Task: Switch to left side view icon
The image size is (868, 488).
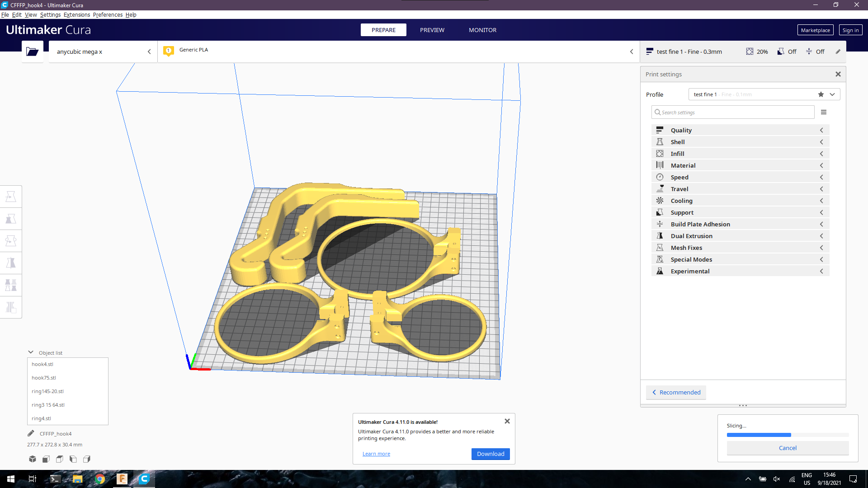Action: point(73,459)
